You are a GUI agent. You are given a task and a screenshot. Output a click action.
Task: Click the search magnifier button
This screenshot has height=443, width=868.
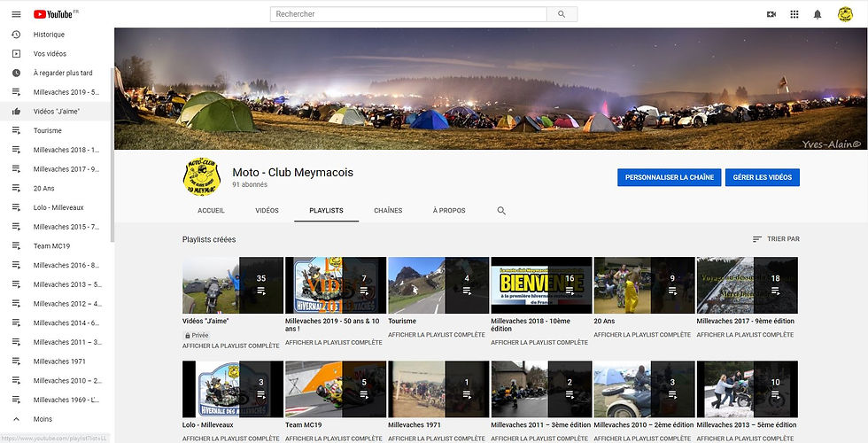[x=562, y=14]
